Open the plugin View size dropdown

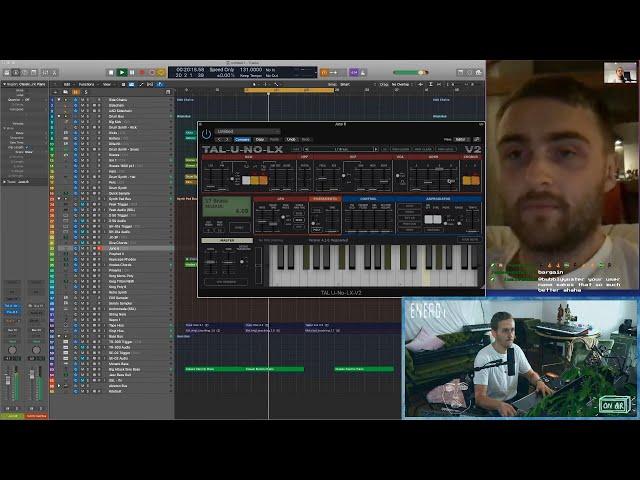click(x=462, y=140)
